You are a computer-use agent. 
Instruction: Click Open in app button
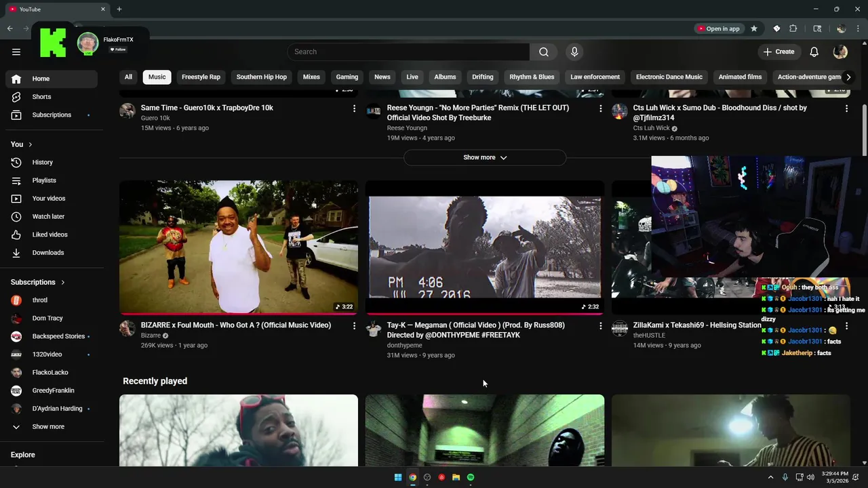718,28
